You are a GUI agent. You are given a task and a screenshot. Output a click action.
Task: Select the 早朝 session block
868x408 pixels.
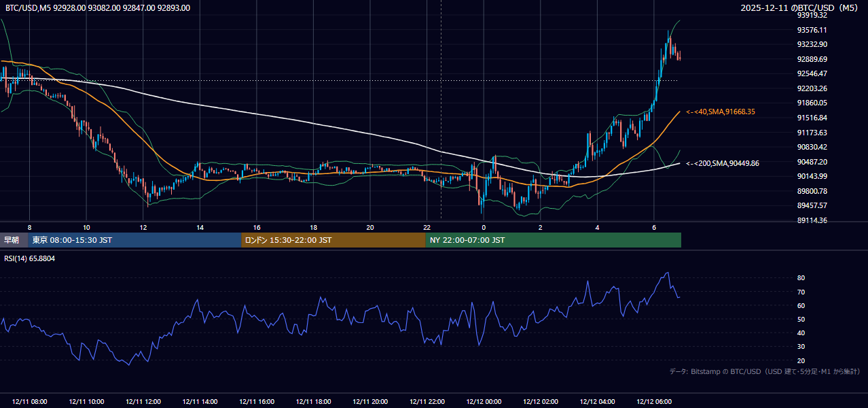(x=14, y=240)
